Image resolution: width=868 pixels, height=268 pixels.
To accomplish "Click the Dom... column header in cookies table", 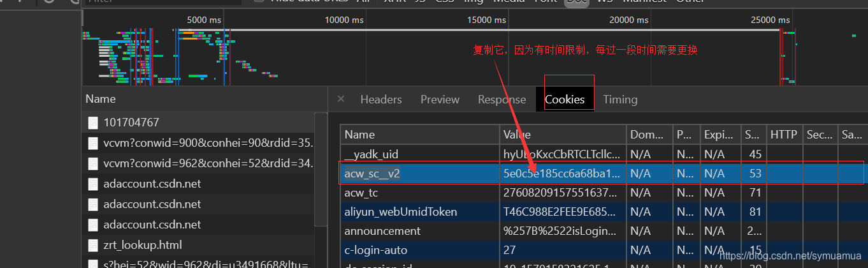I will [x=649, y=135].
